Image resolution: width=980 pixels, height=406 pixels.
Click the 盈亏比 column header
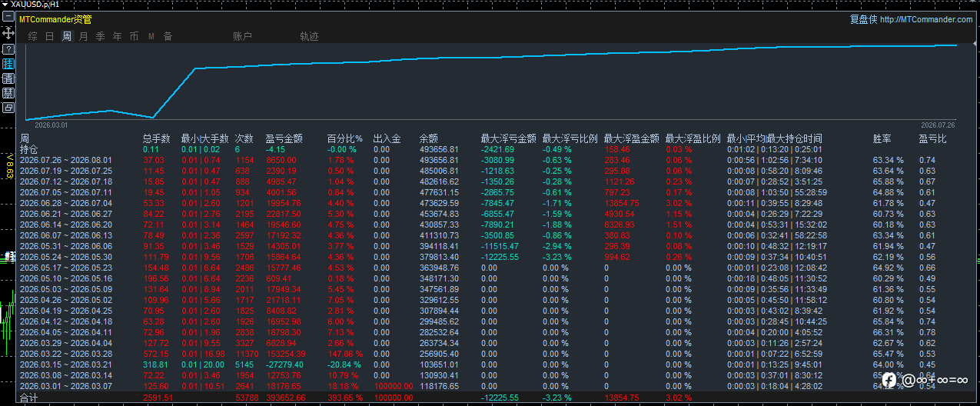[933, 139]
